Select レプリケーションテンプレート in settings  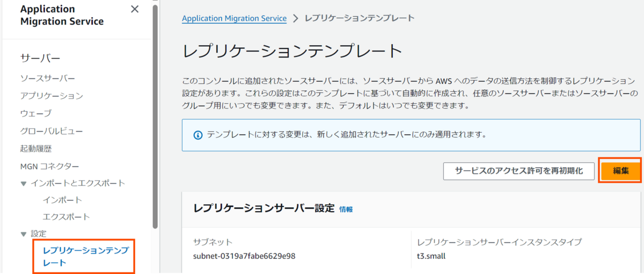[x=86, y=257]
